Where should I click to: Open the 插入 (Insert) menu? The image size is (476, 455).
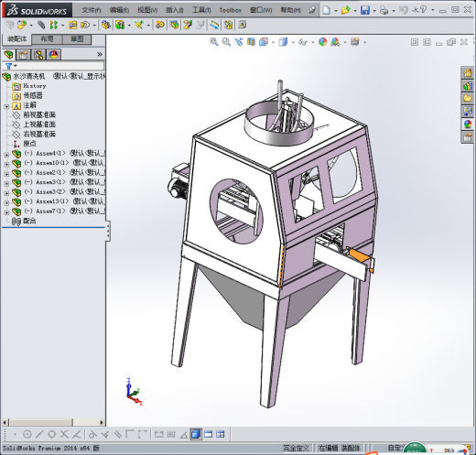pos(175,10)
